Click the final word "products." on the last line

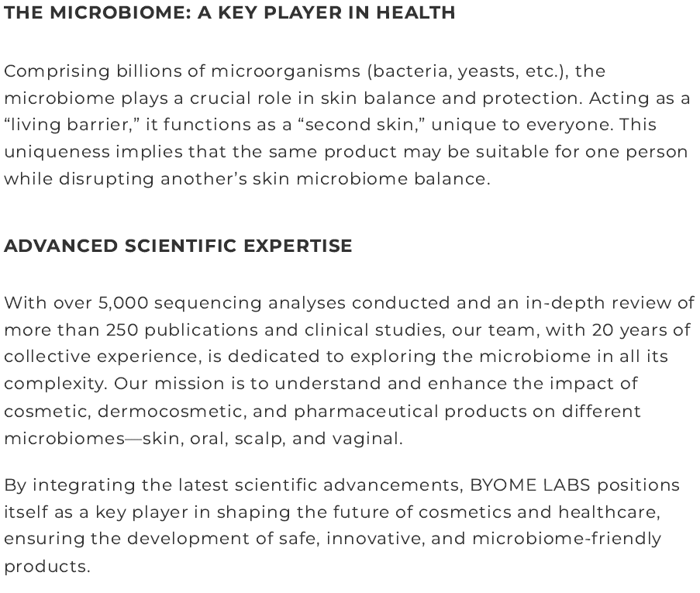click(47, 567)
